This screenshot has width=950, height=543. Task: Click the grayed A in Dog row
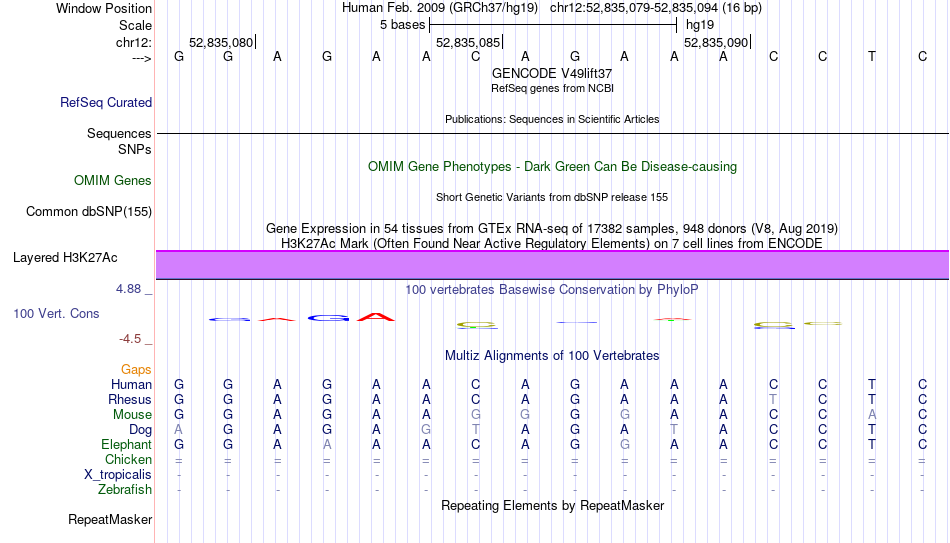click(179, 430)
